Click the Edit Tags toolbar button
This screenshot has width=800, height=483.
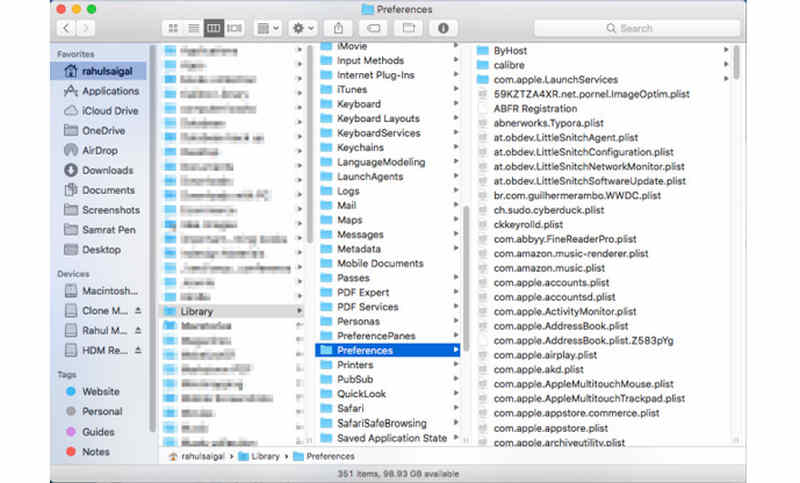click(373, 28)
